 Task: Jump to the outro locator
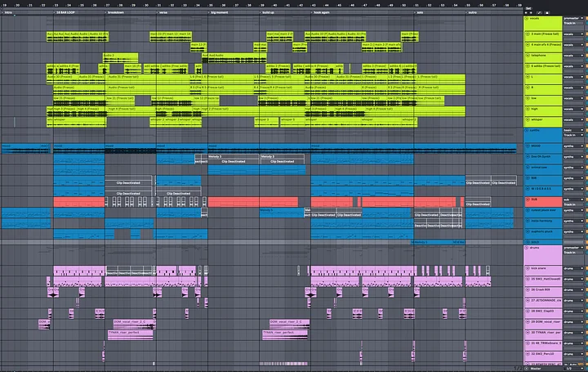[x=472, y=12]
